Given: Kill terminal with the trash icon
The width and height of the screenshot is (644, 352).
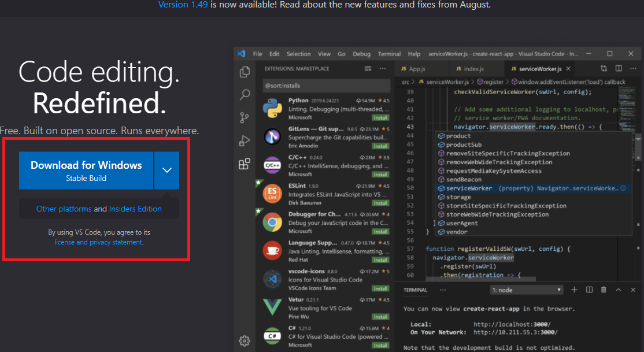Looking at the screenshot, I should pos(604,290).
